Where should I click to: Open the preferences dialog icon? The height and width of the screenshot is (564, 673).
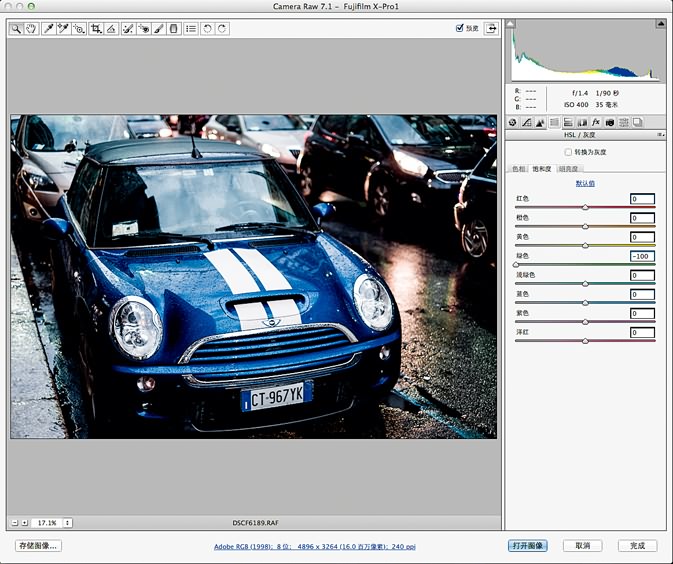tap(191, 29)
